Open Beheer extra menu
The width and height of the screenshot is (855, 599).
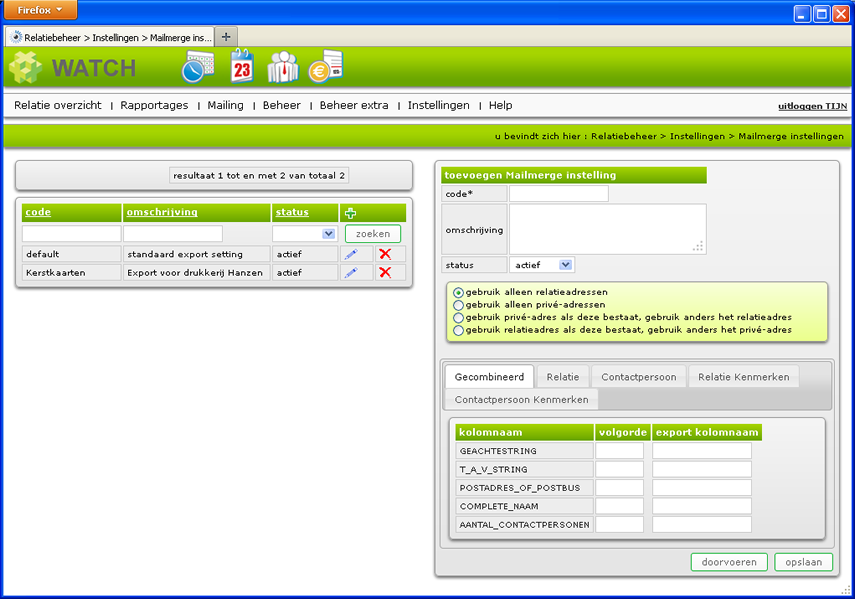[x=354, y=105]
